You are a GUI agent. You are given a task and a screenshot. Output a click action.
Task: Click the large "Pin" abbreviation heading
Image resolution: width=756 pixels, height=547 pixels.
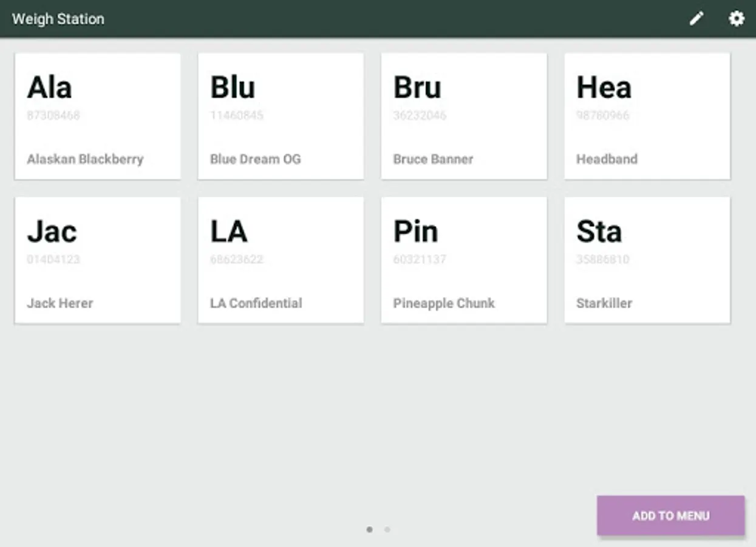[x=415, y=232]
